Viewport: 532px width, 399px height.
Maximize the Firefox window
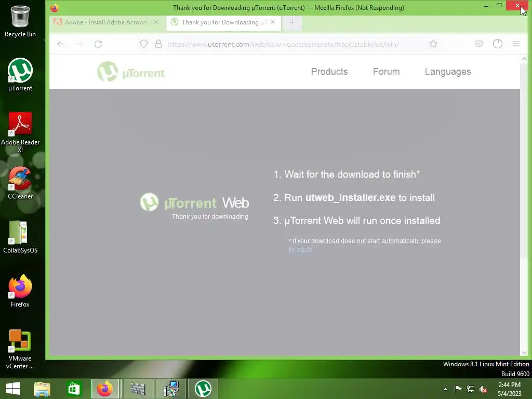click(499, 5)
